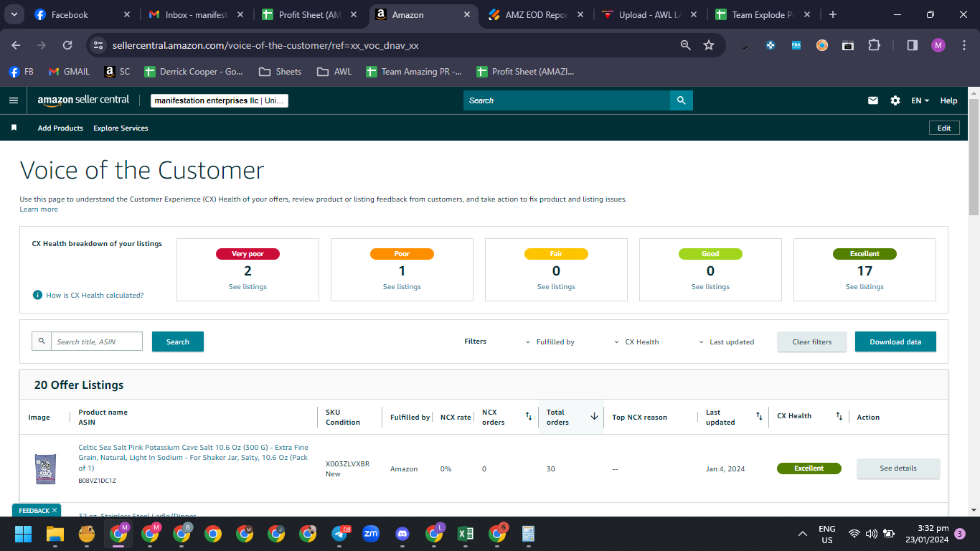Focus the Search title, ASIN input field

coord(96,342)
